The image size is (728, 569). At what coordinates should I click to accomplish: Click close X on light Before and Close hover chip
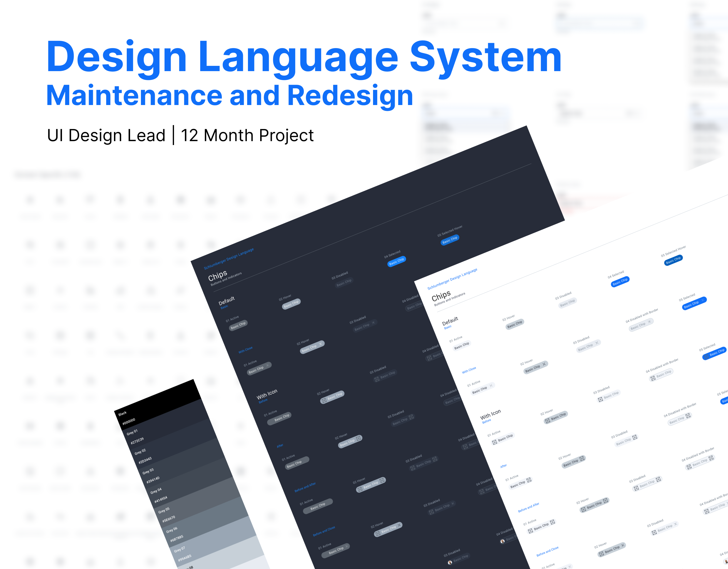coord(623,545)
